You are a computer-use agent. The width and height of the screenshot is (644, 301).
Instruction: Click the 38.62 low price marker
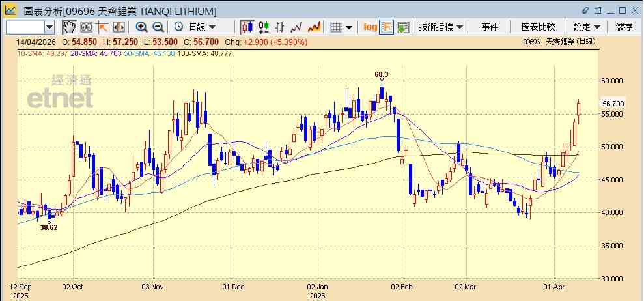point(49,227)
